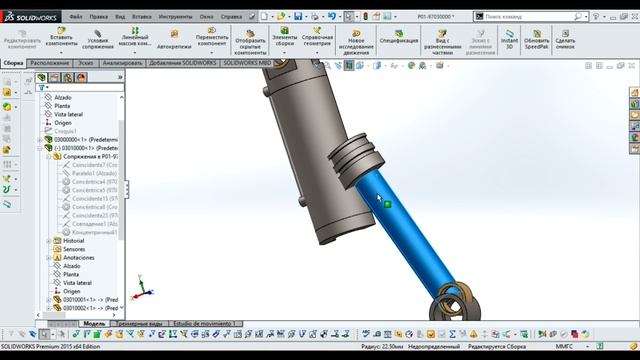The height and width of the screenshot is (360, 640).
Task: Click the Save diskette icon
Action: 298,16
